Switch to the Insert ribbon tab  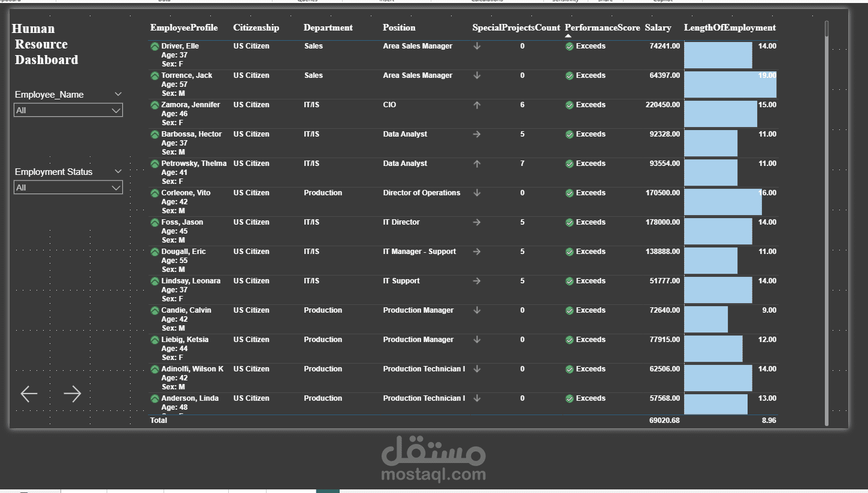(386, 1)
